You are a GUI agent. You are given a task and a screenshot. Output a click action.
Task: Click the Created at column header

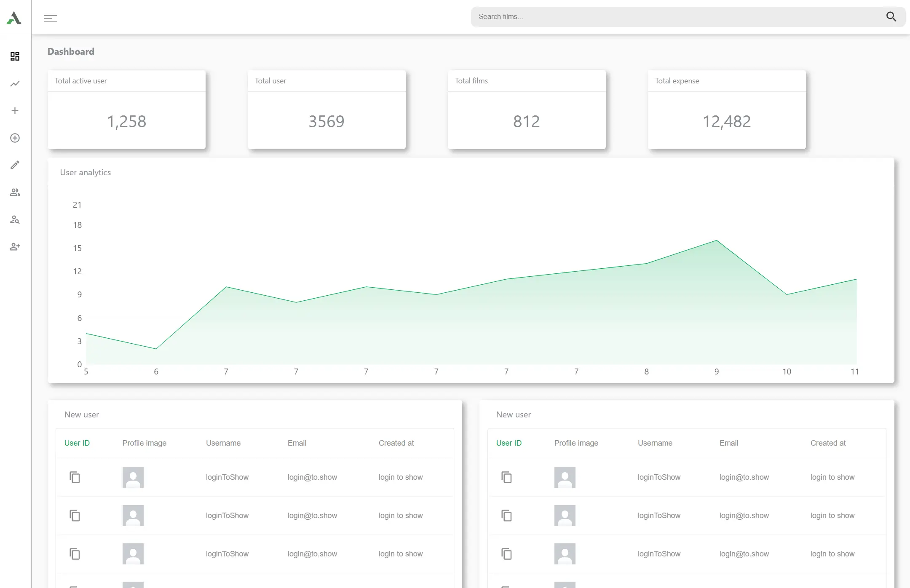[x=396, y=443]
